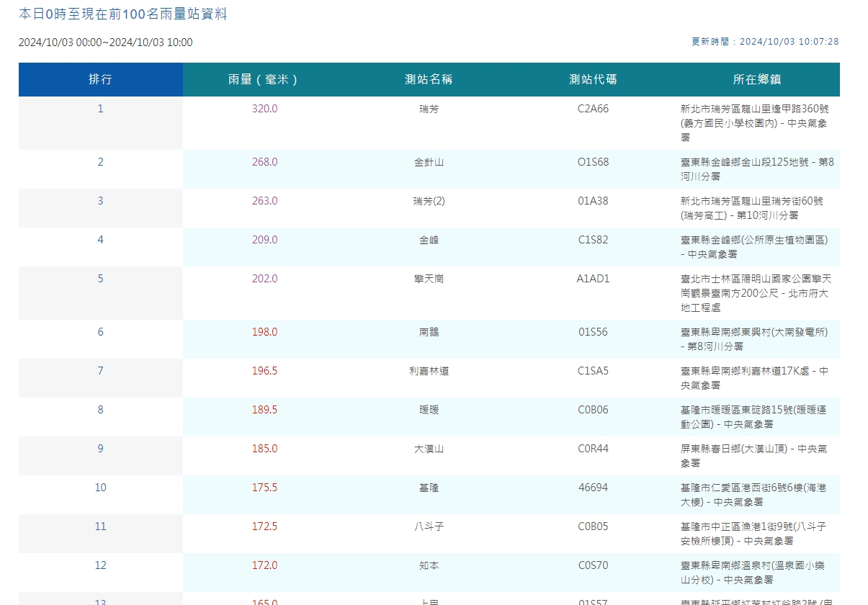The width and height of the screenshot is (868, 605).
Task: Select station name 暖暖
Action: (429, 410)
